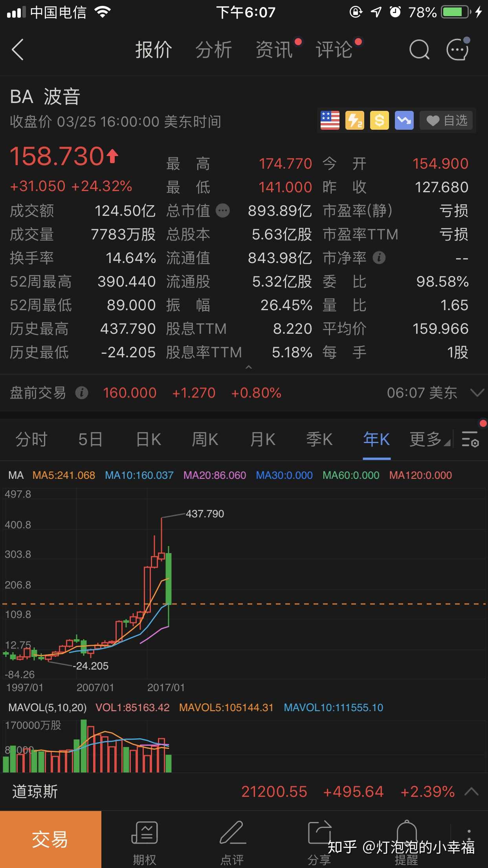Tap the orange lightning Level 2 icon
Image resolution: width=488 pixels, height=868 pixels.
355,120
